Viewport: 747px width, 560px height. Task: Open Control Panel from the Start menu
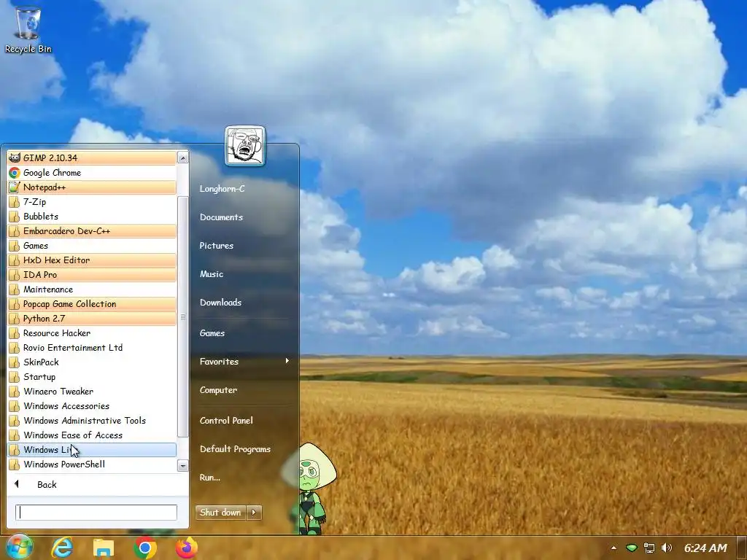pyautogui.click(x=226, y=421)
